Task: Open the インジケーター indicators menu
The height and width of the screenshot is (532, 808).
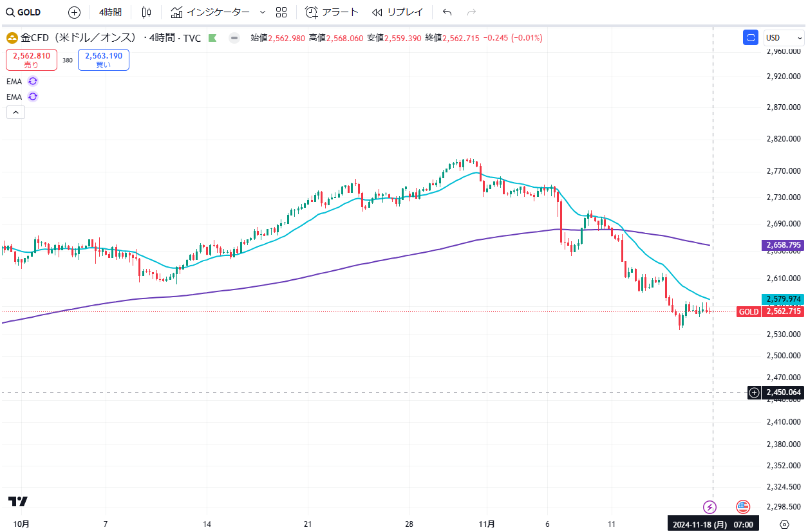Action: tap(211, 12)
